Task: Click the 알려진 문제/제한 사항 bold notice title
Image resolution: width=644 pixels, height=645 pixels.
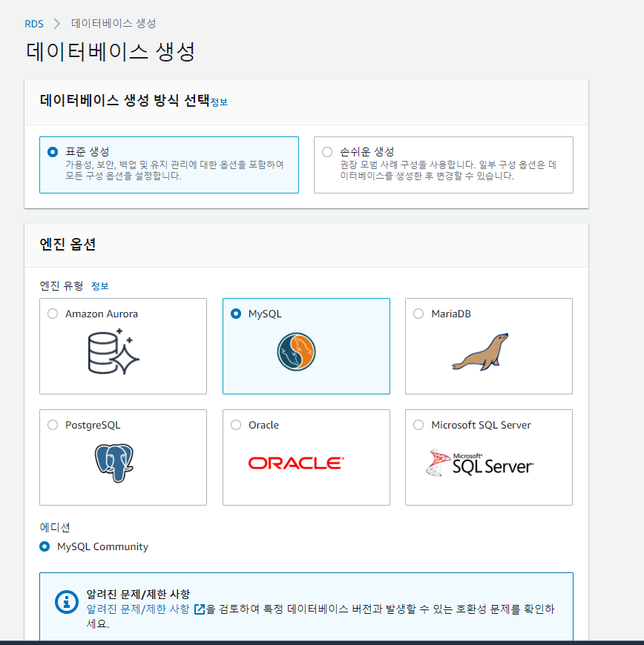Action: [138, 595]
